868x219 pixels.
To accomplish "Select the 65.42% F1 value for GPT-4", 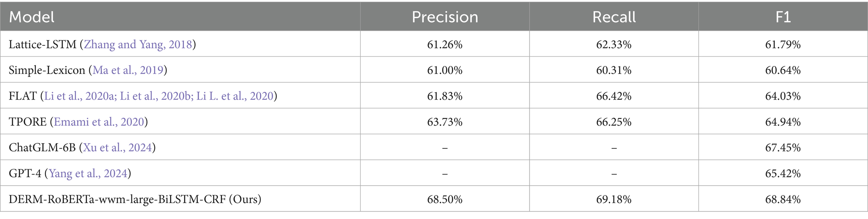I will [783, 173].
